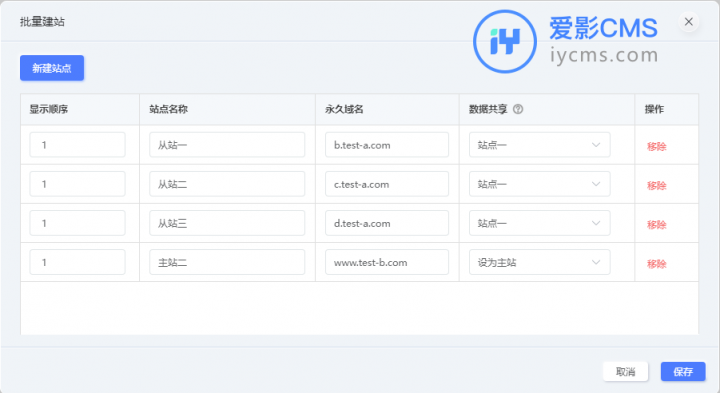Image resolution: width=720 pixels, height=393 pixels.
Task: Edit the domain field b.test-a.com
Action: pos(387,145)
